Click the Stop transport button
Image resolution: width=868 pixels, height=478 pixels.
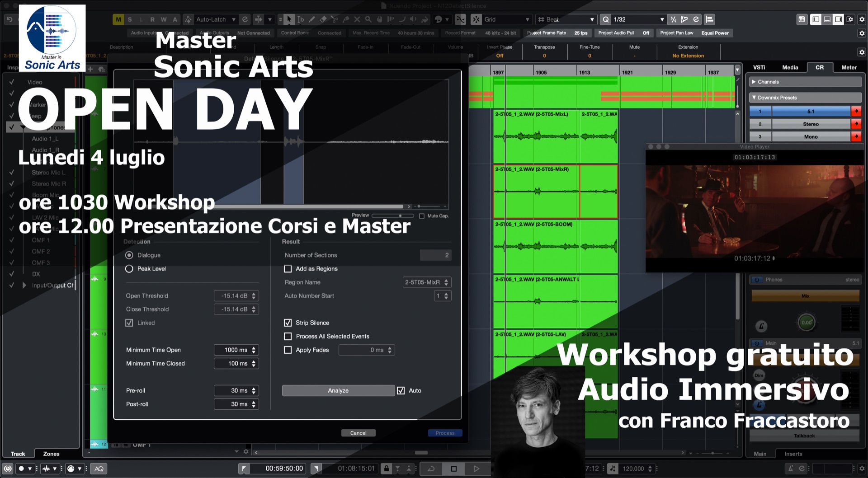pyautogui.click(x=454, y=469)
